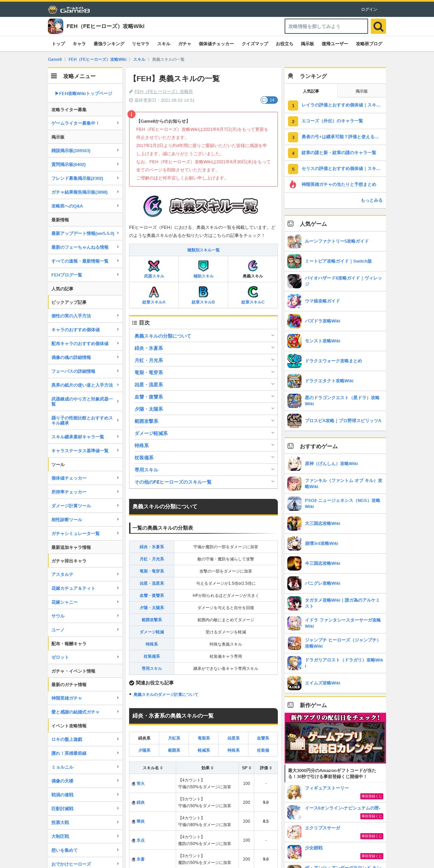The height and width of the screenshot is (868, 434).
Task: Focus the 攻略情報を探してみよう search field
Action: [x=326, y=26]
